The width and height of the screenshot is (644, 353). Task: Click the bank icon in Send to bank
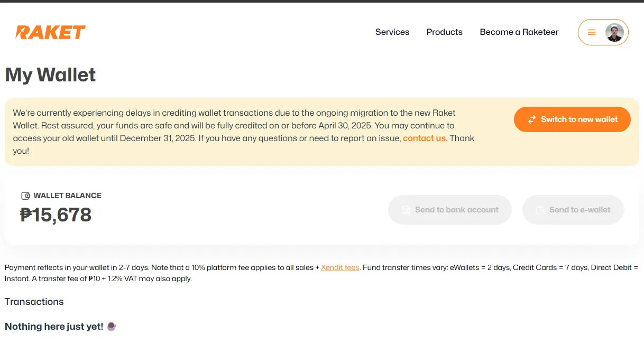click(406, 210)
